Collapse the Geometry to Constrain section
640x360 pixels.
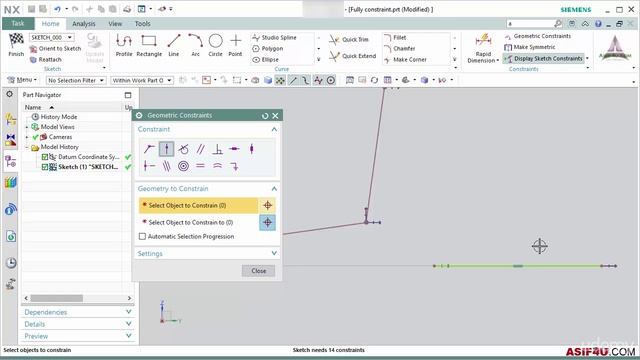(x=274, y=189)
